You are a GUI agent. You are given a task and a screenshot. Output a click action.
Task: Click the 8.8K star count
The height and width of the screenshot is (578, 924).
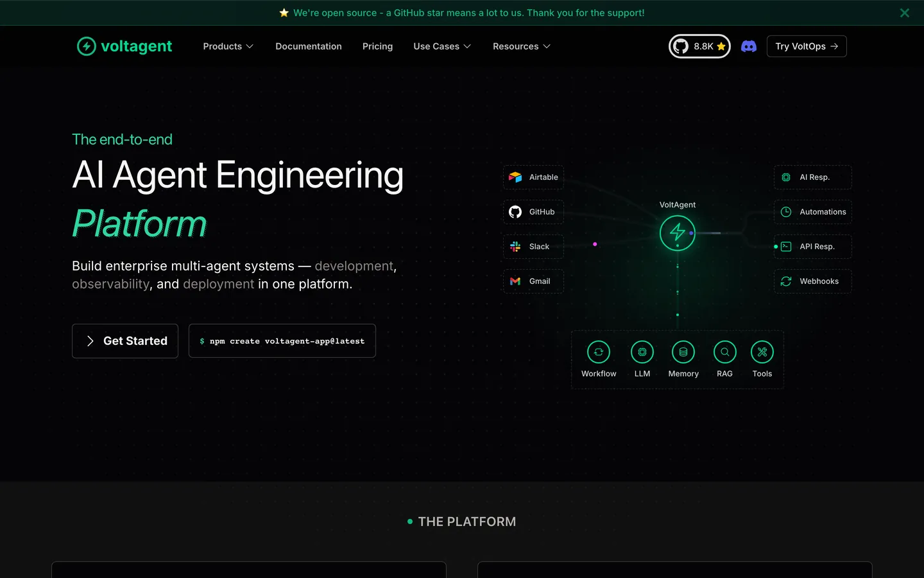click(x=703, y=46)
